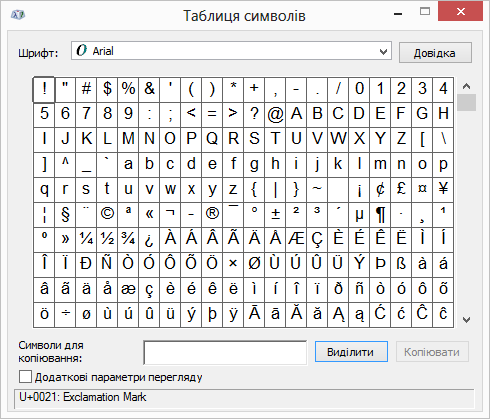This screenshot has width=490, height=419.
Task: Select the one-half ½ fraction
Action: tap(107, 238)
